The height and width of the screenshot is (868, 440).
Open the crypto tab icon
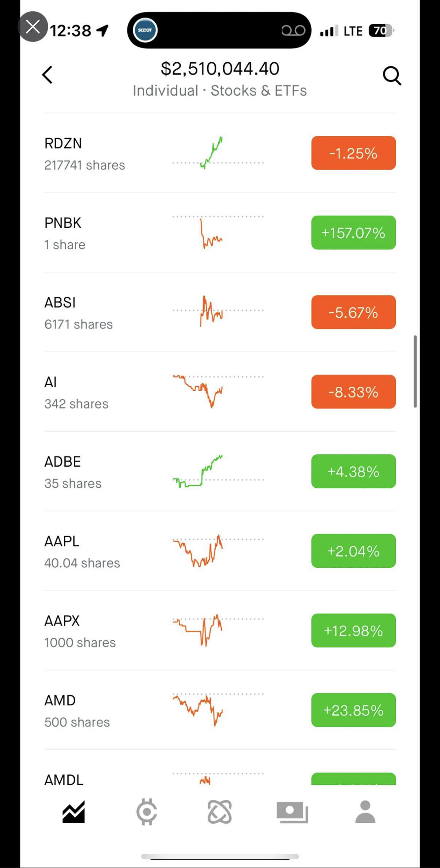point(147,812)
